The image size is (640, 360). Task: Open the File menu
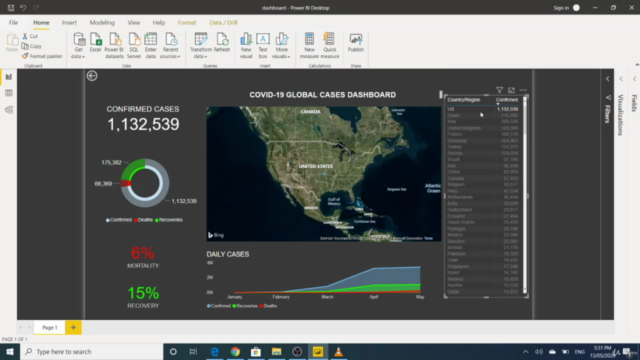13,22
